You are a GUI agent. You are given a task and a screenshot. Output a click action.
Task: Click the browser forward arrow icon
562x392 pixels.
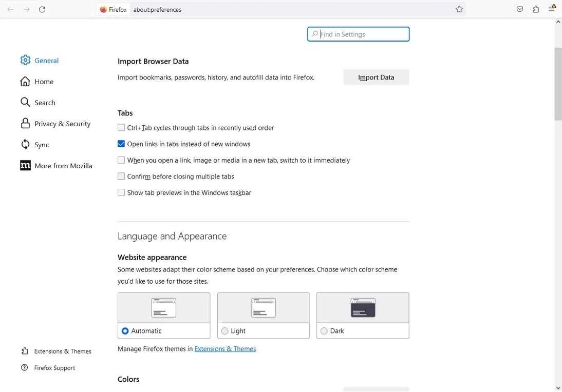pyautogui.click(x=26, y=9)
